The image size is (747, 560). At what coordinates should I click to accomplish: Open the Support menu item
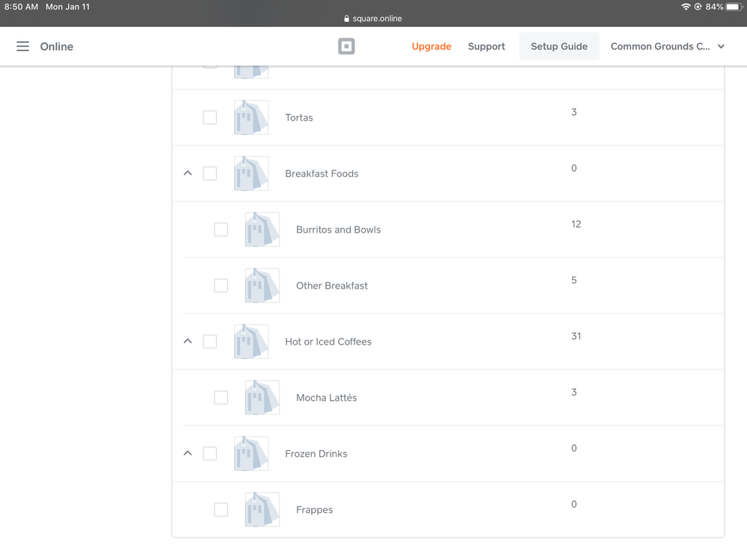(x=486, y=46)
